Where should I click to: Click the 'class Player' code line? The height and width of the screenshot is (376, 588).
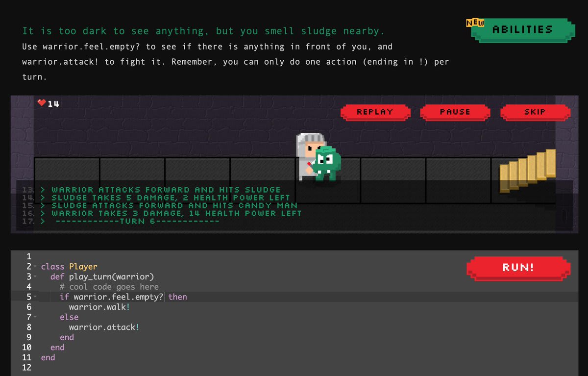(x=69, y=267)
